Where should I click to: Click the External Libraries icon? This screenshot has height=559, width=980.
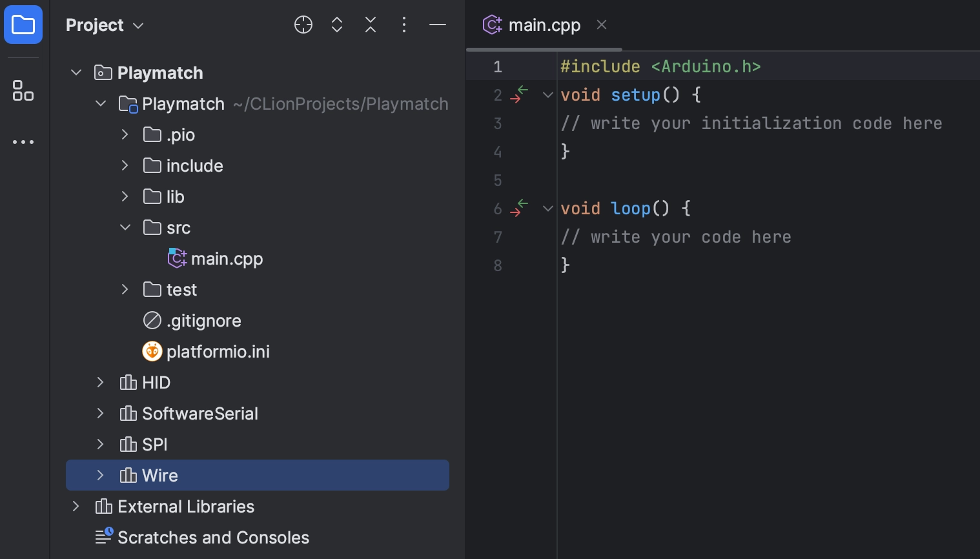click(104, 506)
